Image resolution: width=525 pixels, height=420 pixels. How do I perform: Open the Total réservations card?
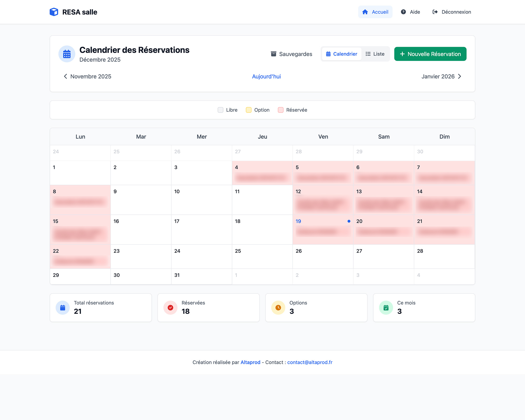101,307
